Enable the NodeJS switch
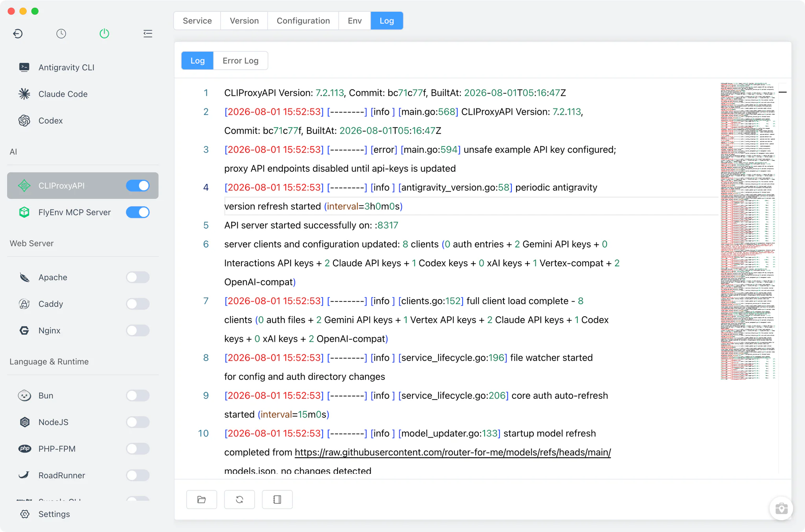 [138, 422]
